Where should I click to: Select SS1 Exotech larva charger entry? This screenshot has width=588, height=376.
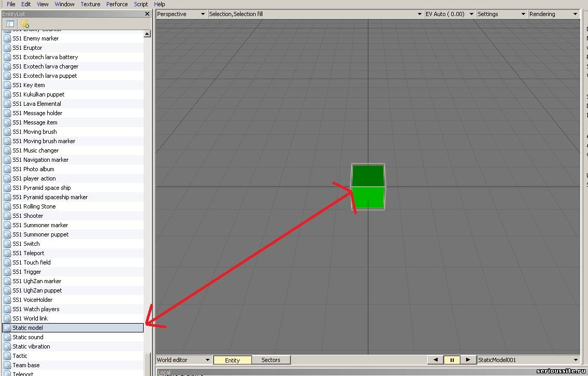(x=73, y=66)
